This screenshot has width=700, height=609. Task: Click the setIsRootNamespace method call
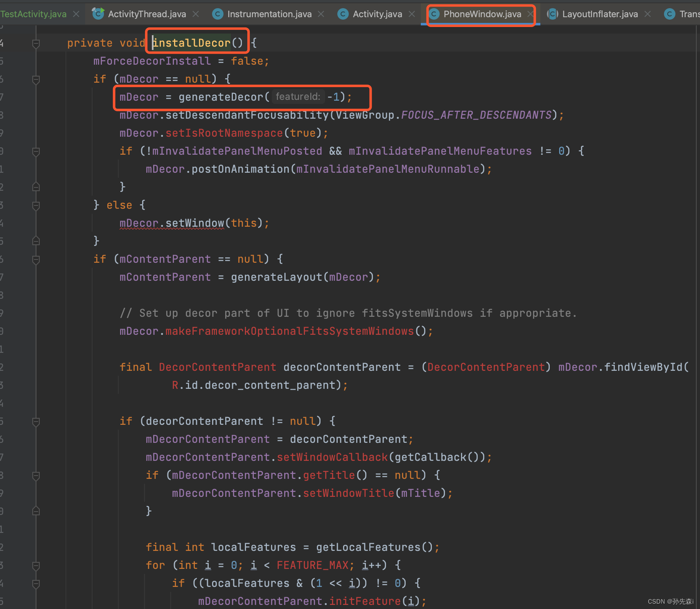coord(224,133)
